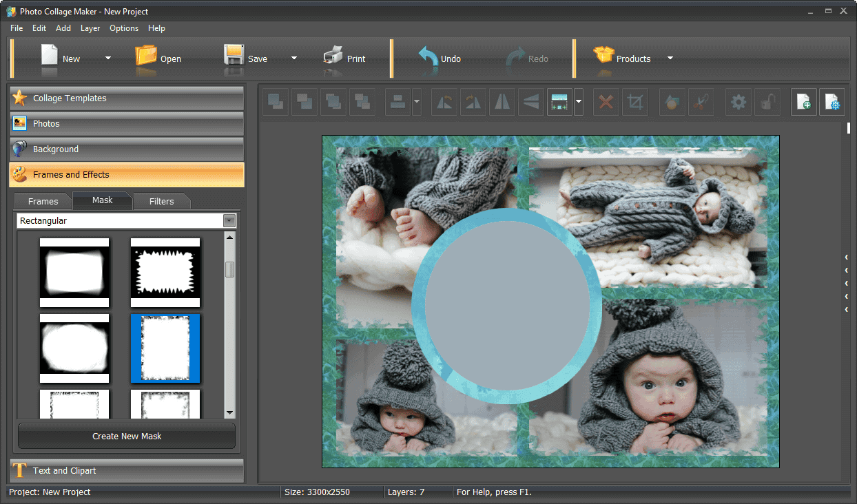
Task: Open the Rectangular mask style dropdown
Action: [229, 220]
